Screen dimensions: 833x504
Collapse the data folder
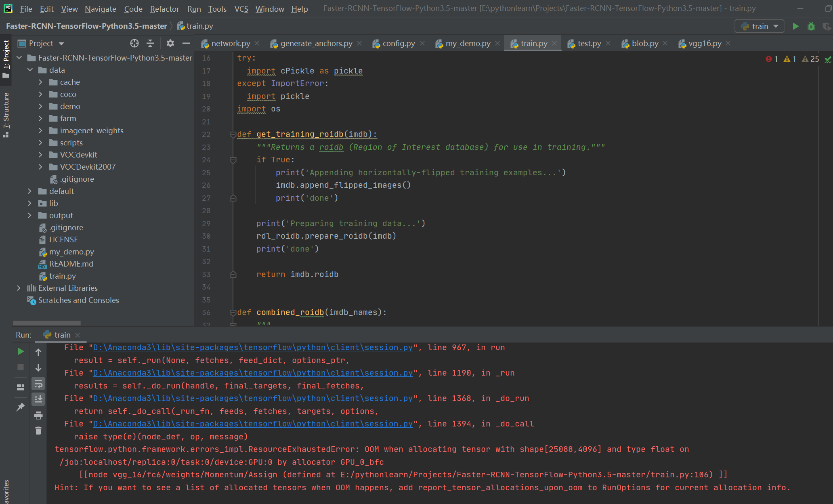[x=30, y=70]
